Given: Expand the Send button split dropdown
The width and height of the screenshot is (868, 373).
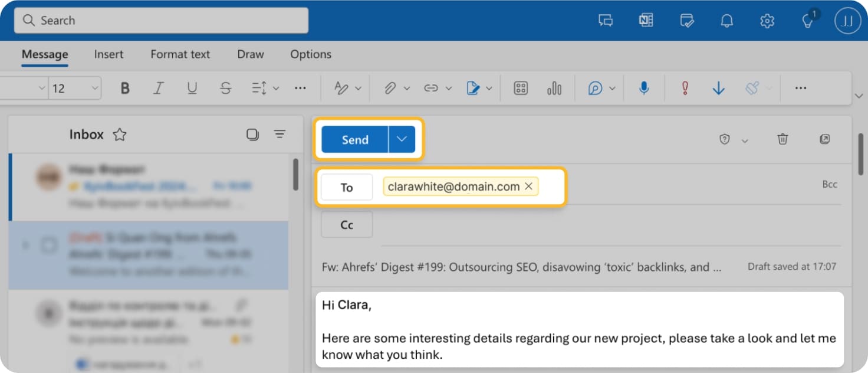Looking at the screenshot, I should pos(402,139).
